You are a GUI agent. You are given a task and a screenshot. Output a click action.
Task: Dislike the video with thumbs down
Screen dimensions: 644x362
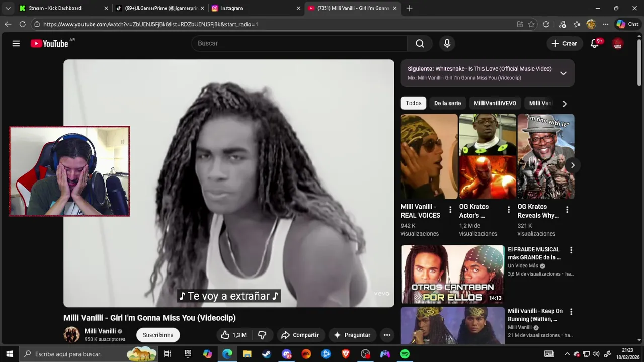[x=262, y=335]
